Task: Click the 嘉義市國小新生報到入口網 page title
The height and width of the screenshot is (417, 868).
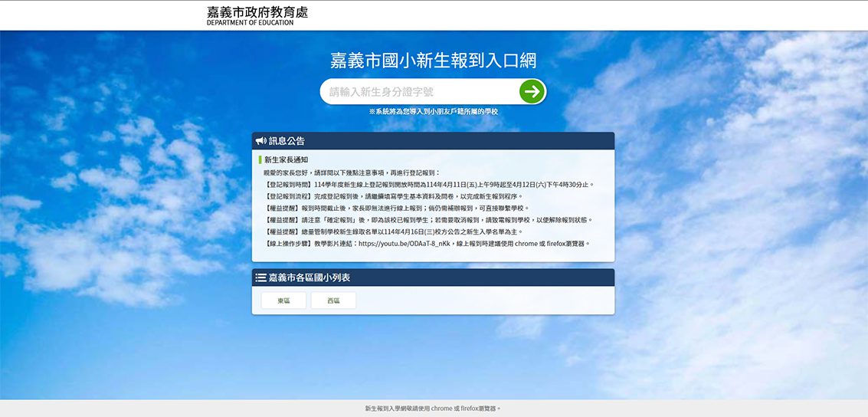Action: click(x=433, y=61)
